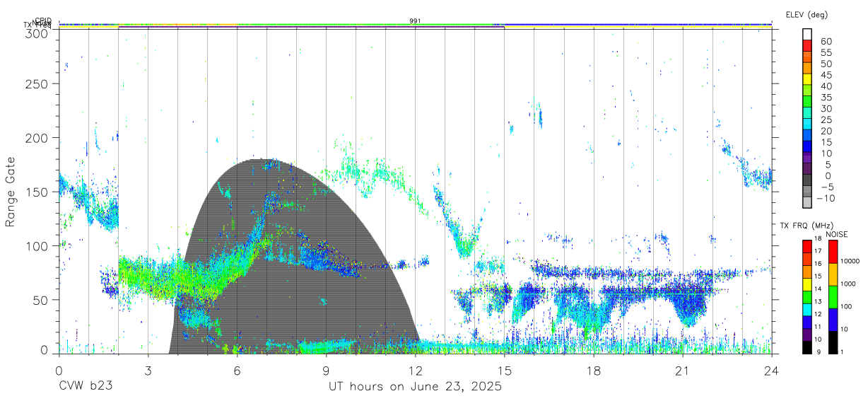Click ELEV swatch between 30 and 35
This screenshot has height=401, width=868.
click(808, 101)
